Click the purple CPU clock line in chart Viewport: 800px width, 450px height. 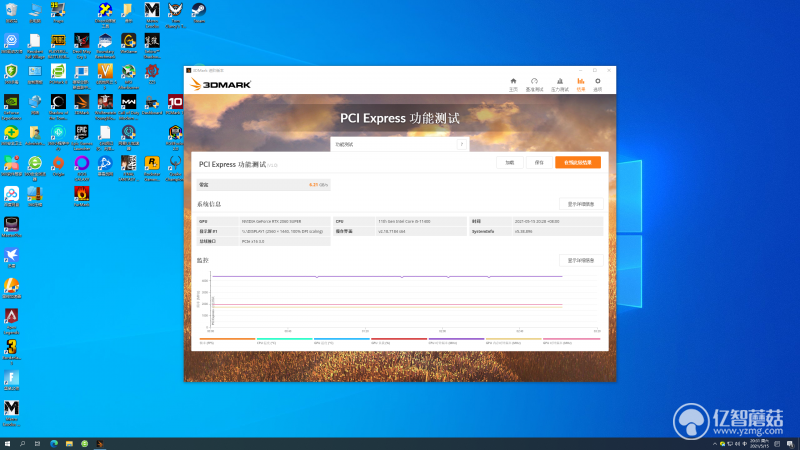388,277
